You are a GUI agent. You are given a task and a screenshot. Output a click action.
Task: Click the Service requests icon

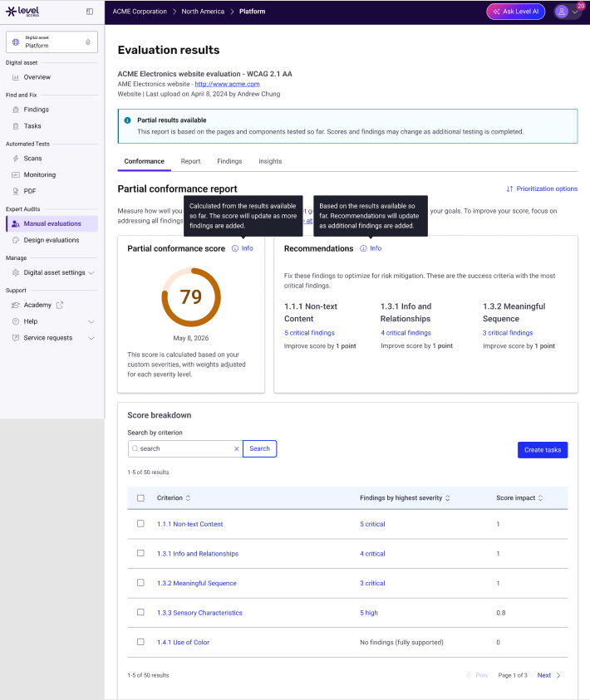point(16,338)
